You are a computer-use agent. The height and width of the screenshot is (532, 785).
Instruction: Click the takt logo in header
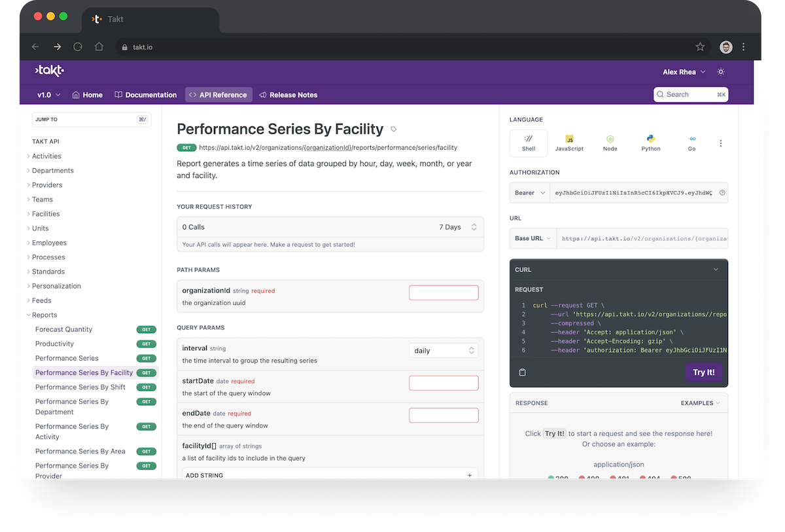tap(49, 71)
